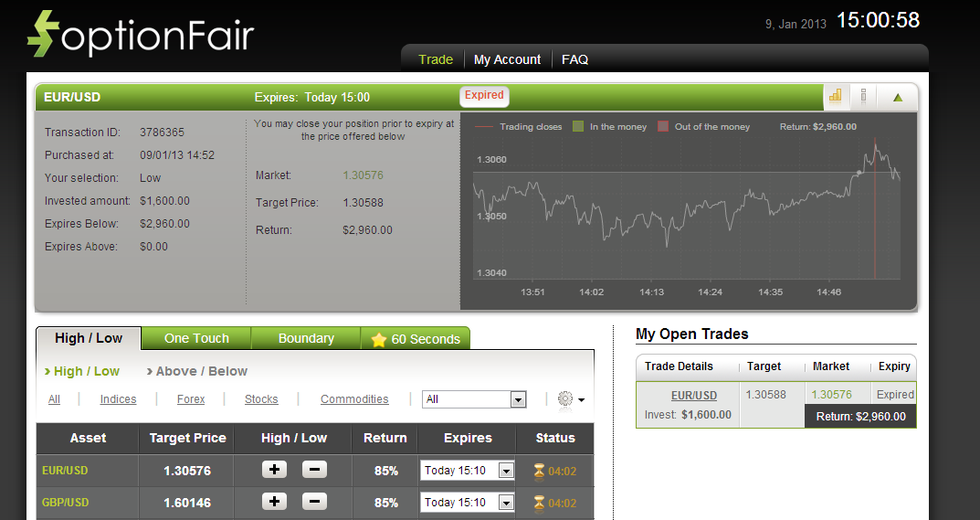Screen dimensions: 980x520
Task: Filter assets by Commodities
Action: click(x=354, y=399)
